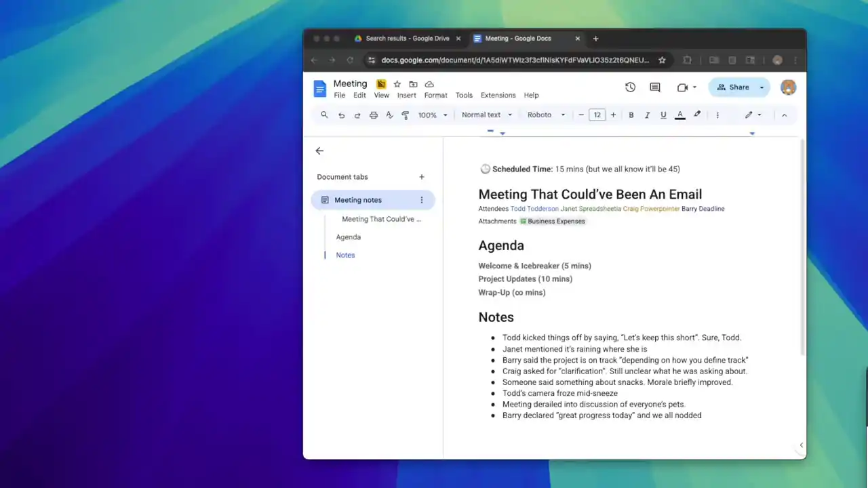868x488 pixels.
Task: Switch to Search results Google Drive tab
Action: coord(407,39)
